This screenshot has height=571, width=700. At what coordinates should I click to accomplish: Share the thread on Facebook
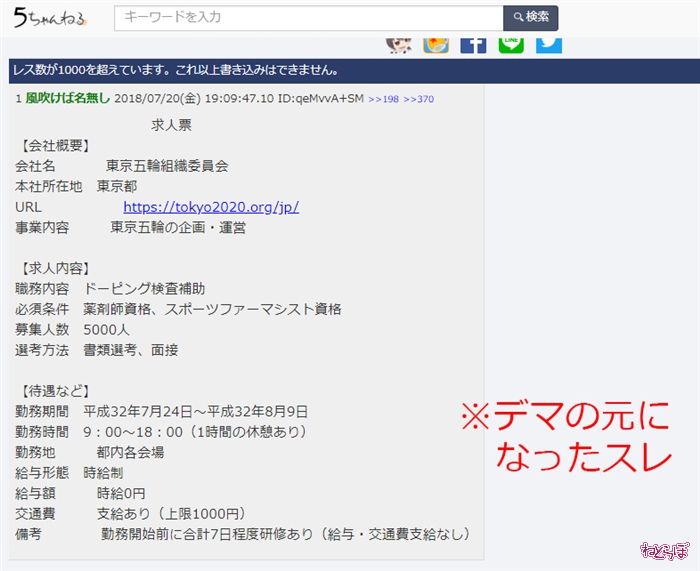473,43
